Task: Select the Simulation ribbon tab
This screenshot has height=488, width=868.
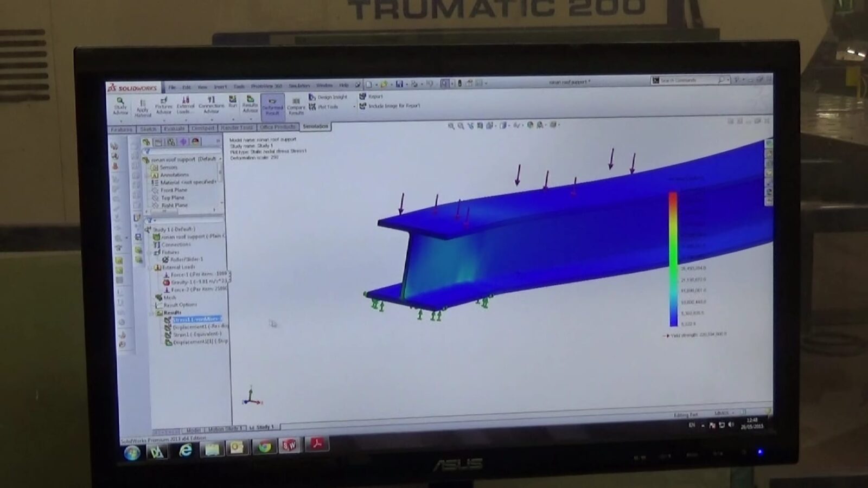Action: (315, 126)
